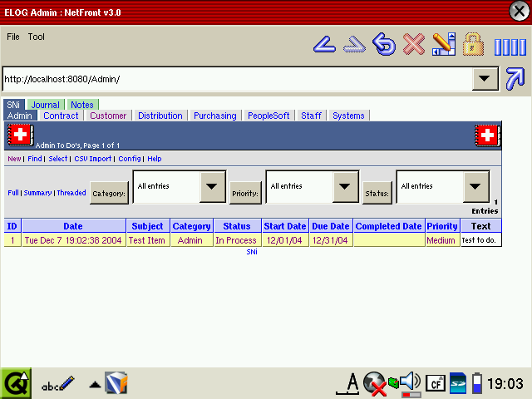Go forward with the right arrow icon
The image size is (532, 399).
(354, 44)
